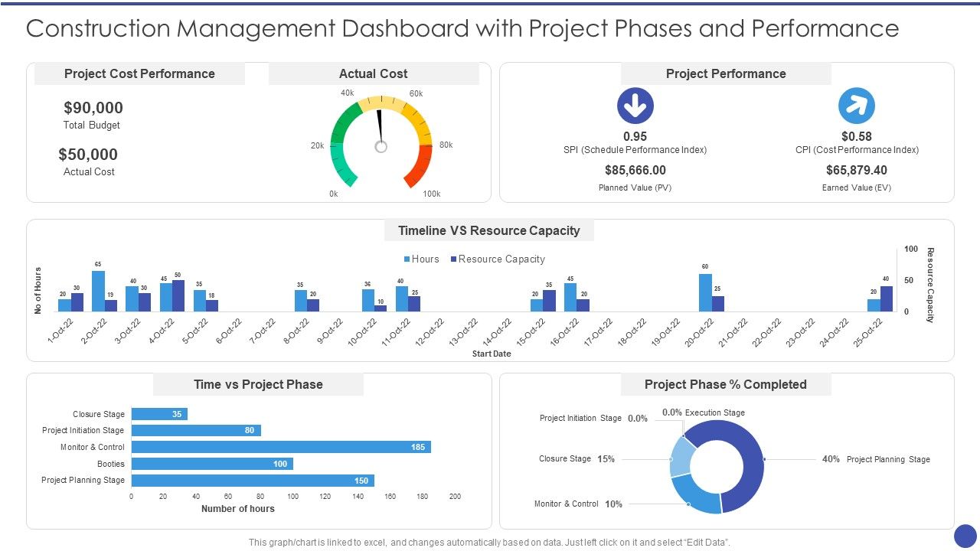Click the Hours legend color square
Screen dimensions: 980x551
point(407,259)
